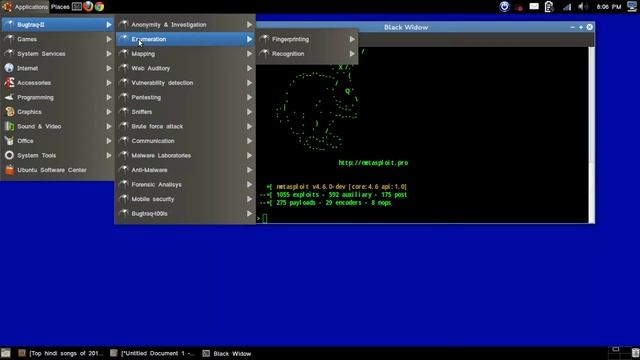
Task: Open the Fingerprinting submenu
Action: tap(307, 40)
